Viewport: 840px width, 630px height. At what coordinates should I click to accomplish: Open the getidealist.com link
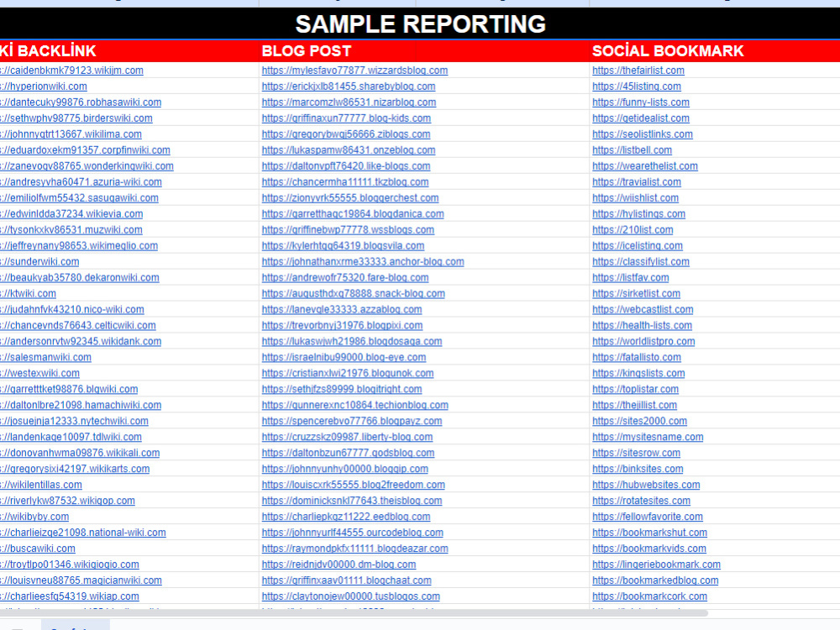click(641, 118)
